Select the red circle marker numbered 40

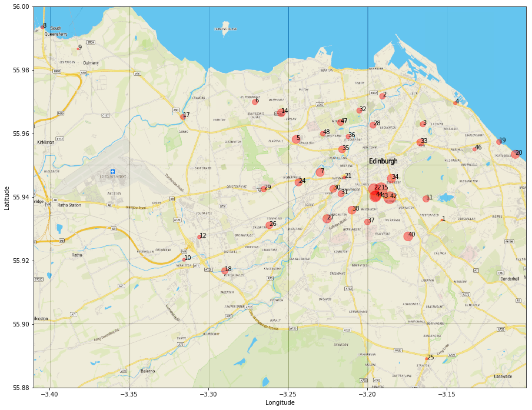click(x=407, y=236)
